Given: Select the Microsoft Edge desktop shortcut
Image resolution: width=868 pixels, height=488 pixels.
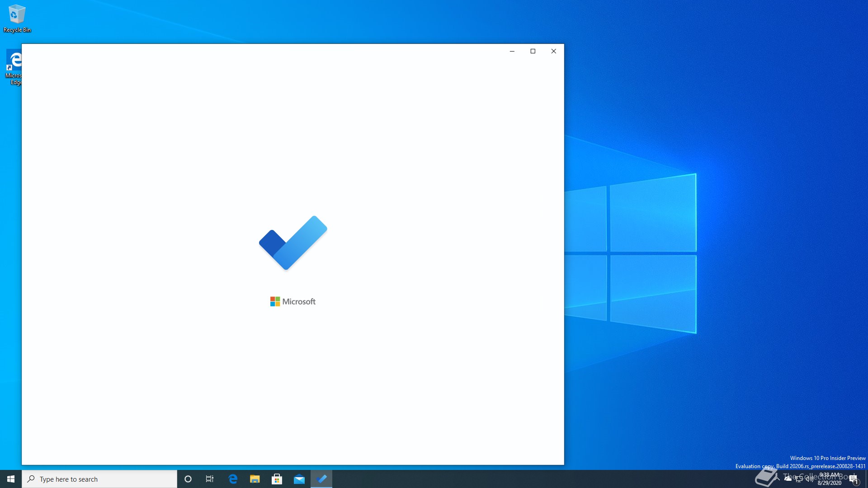Looking at the screenshot, I should [x=14, y=67].
